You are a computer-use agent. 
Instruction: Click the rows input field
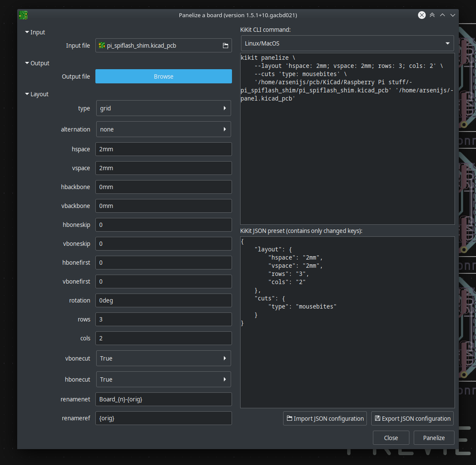[x=163, y=319]
